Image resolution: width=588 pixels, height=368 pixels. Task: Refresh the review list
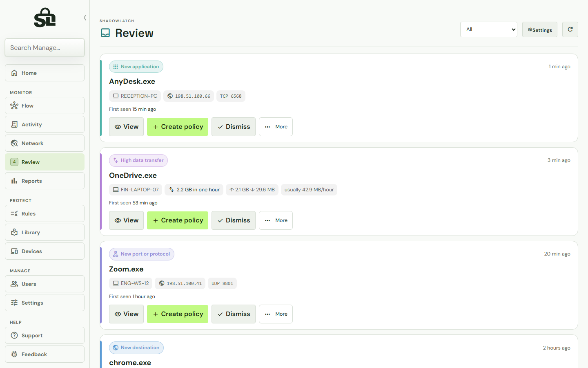[x=570, y=29]
